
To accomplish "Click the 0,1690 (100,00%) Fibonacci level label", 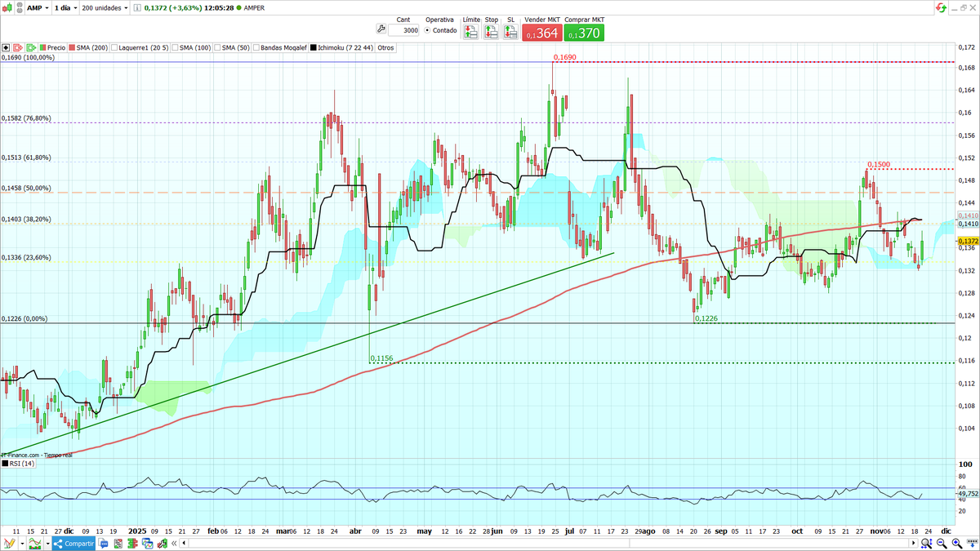I will [28, 58].
